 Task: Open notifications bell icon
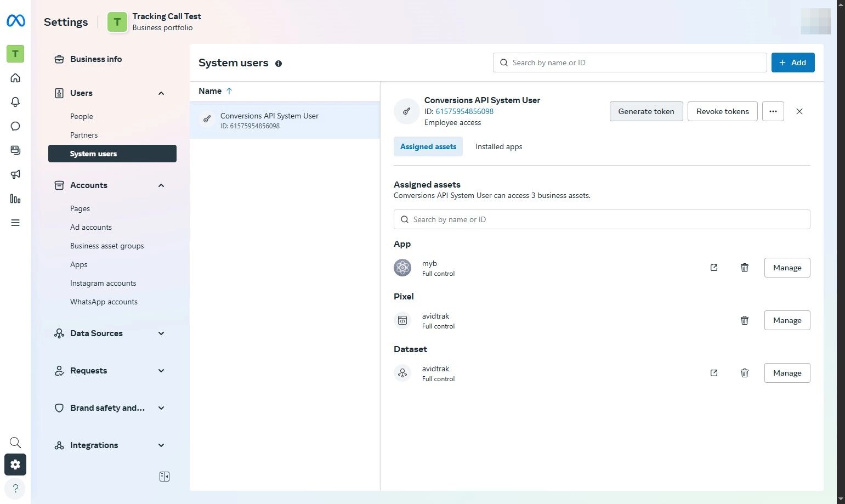click(x=15, y=102)
